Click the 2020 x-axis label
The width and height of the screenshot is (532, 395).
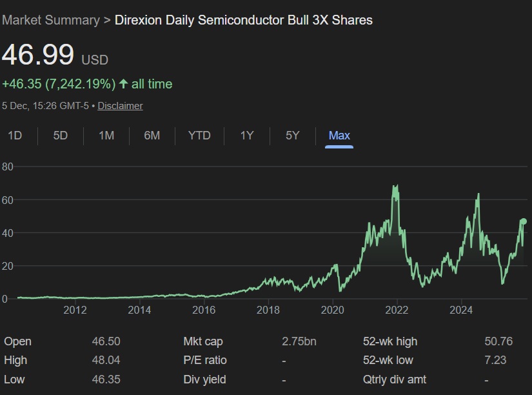pos(333,310)
